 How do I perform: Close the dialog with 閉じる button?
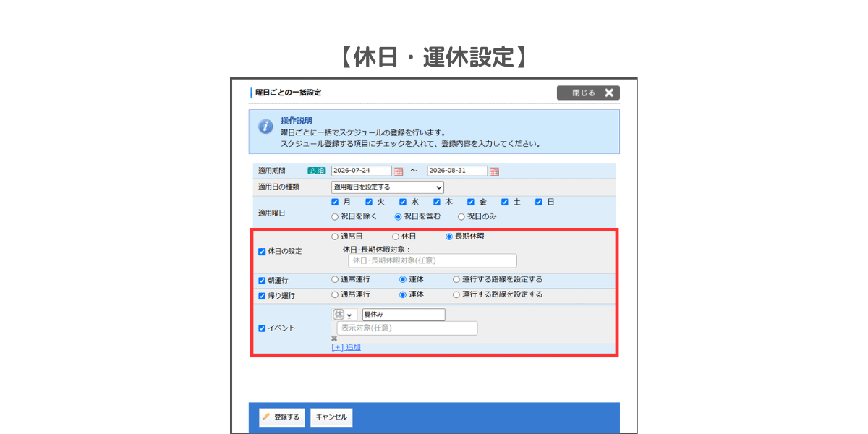pos(588,93)
